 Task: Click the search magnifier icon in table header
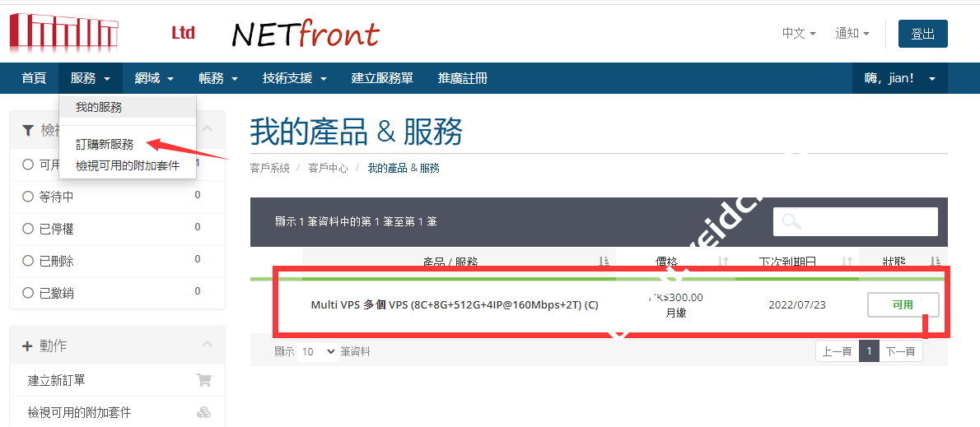pyautogui.click(x=791, y=221)
